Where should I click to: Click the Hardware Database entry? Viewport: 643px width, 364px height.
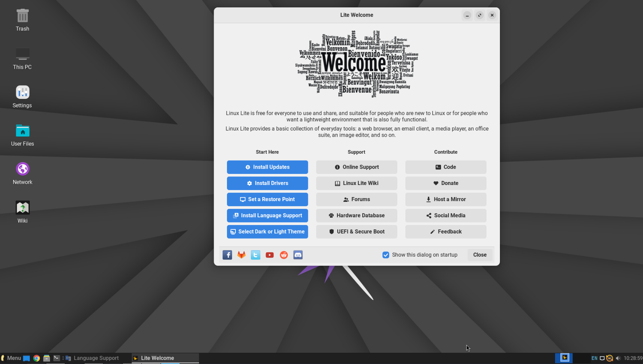coord(356,215)
